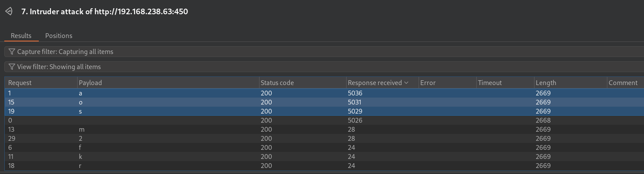Select request 18 row with payload r
Image resolution: width=644 pixels, height=174 pixels.
tap(324, 166)
